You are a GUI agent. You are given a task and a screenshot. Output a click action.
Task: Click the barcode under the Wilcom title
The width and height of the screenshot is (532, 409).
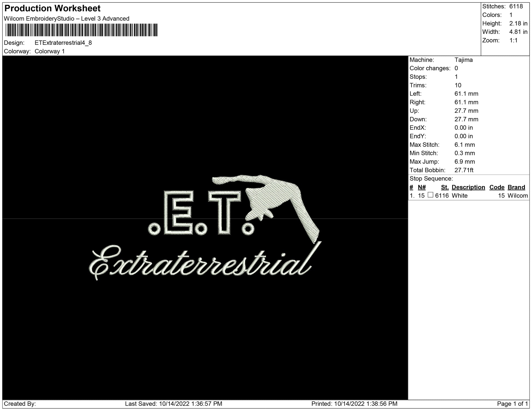click(x=81, y=30)
